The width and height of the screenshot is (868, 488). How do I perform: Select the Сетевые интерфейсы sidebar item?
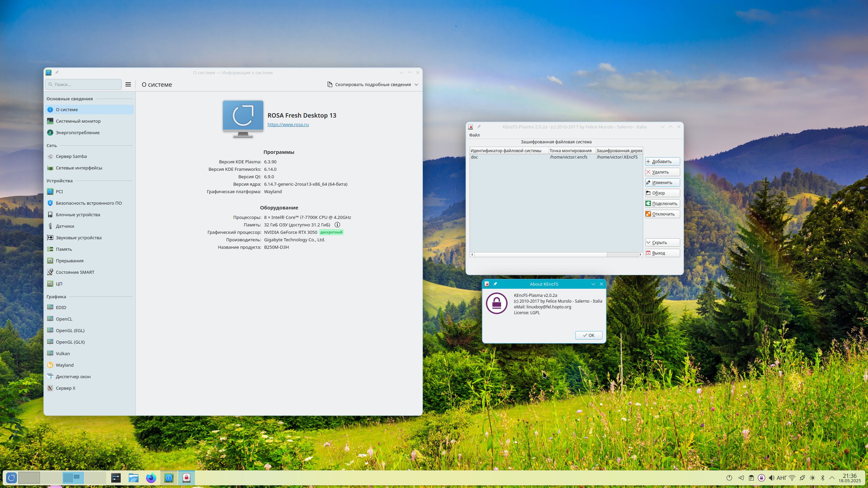(79, 168)
